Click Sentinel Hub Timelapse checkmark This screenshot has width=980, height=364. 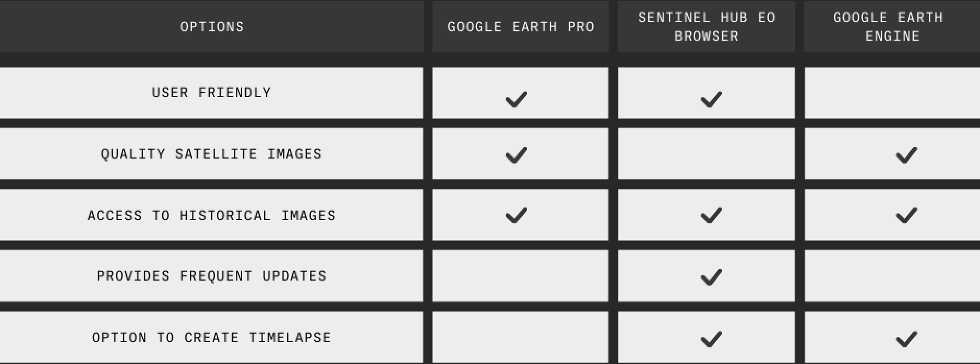711,339
